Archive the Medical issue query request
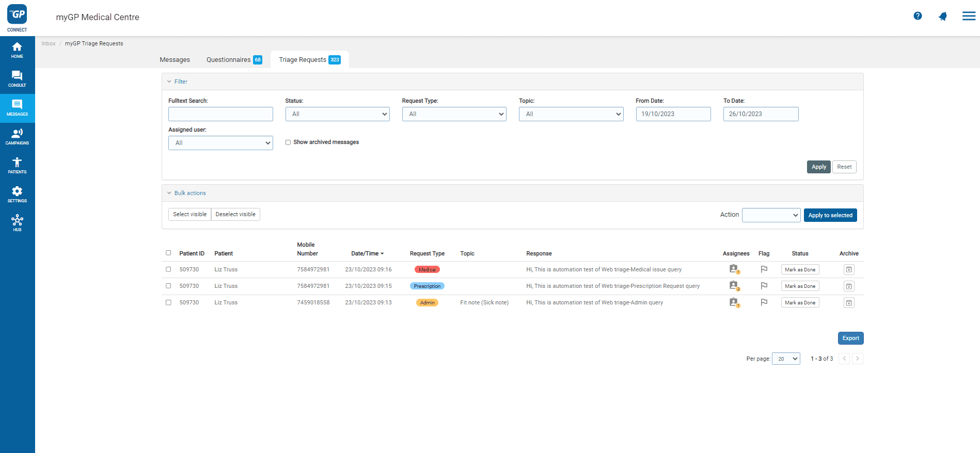This screenshot has height=453, width=980. click(x=849, y=270)
